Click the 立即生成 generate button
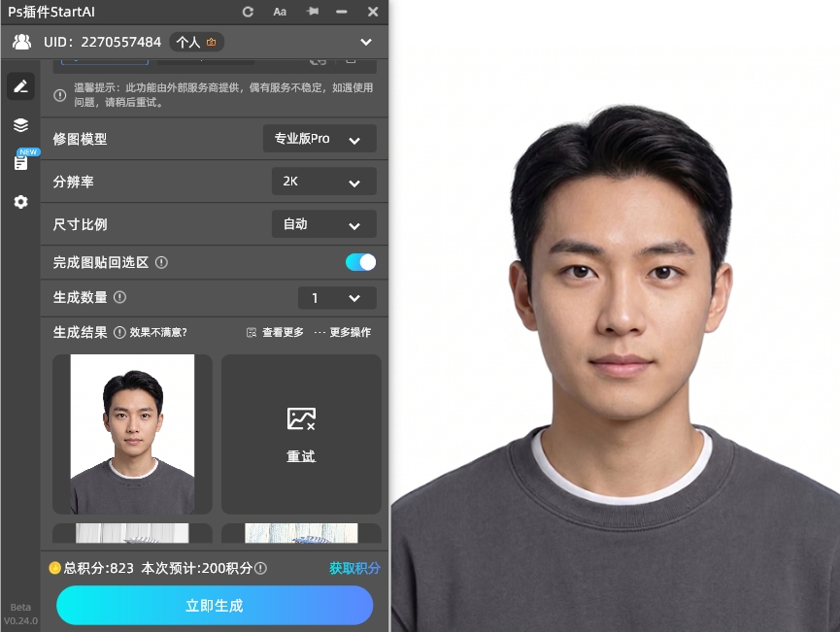 (214, 605)
